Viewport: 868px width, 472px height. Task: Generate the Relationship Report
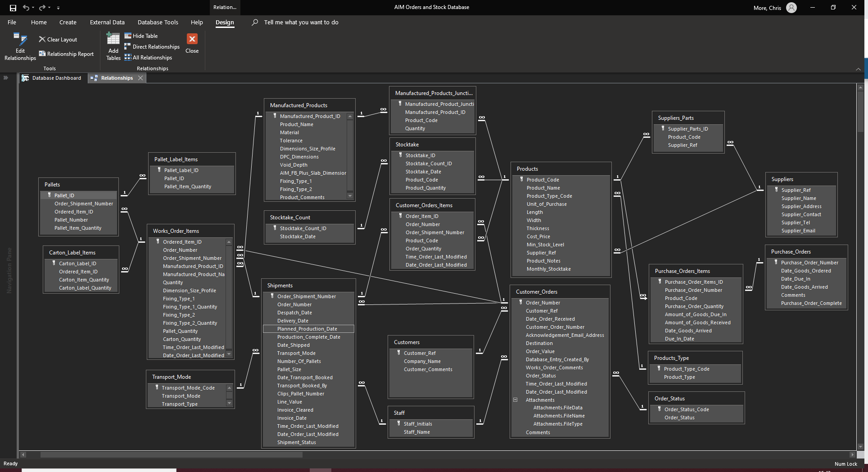click(66, 54)
